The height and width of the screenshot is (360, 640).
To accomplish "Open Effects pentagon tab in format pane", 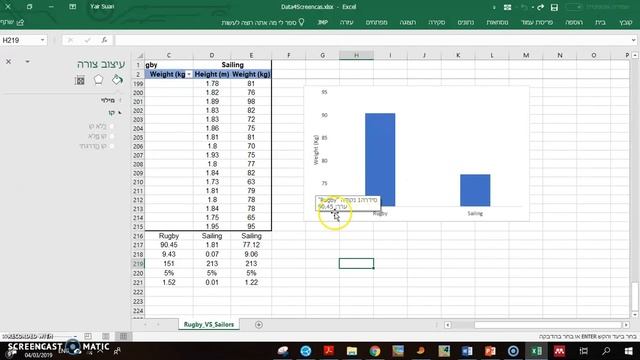I will click(98, 80).
